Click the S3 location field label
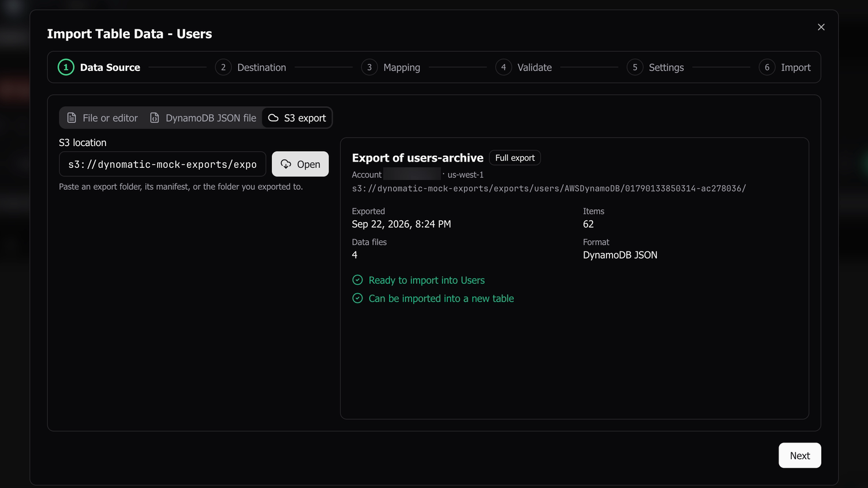The width and height of the screenshot is (868, 488). coord(83,142)
